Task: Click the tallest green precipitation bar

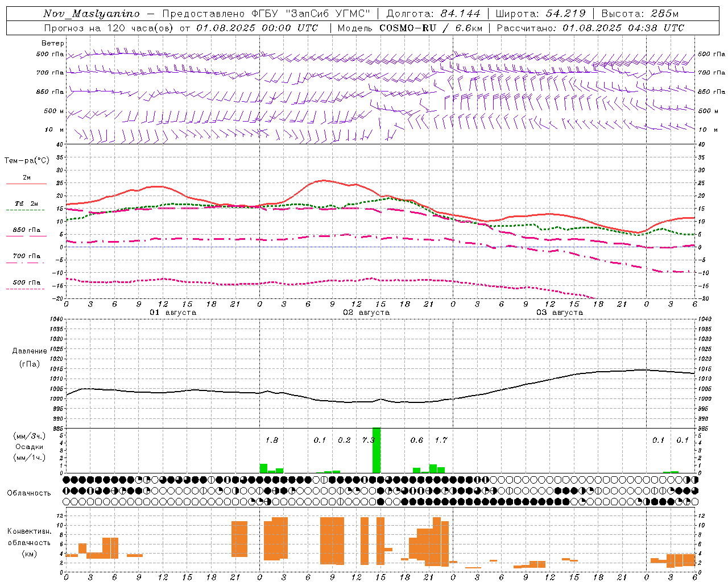Action: click(x=377, y=450)
